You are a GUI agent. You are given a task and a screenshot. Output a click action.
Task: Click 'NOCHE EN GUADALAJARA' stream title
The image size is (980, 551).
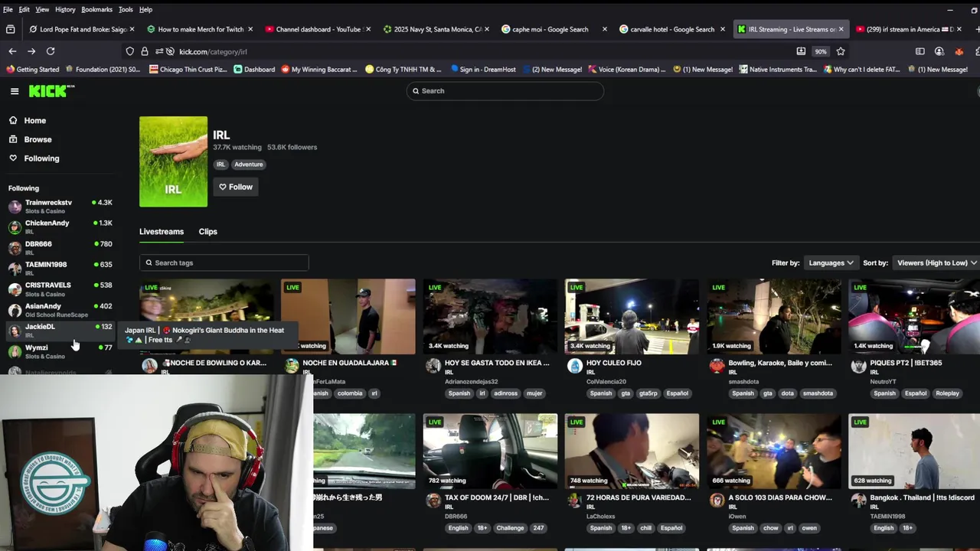pos(350,363)
